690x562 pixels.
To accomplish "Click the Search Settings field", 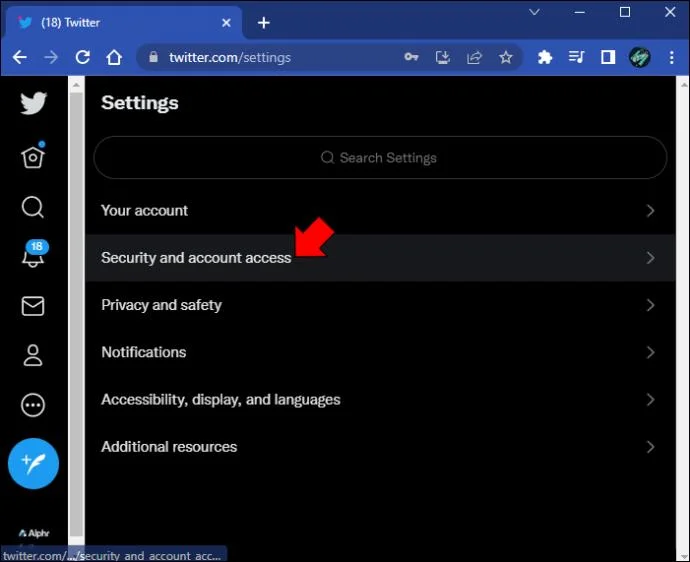I will point(380,158).
